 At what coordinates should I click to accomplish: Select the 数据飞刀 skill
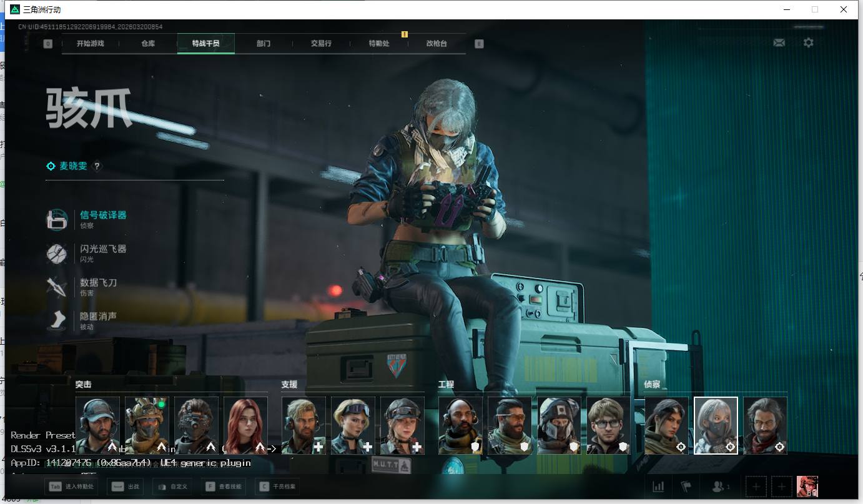click(x=82, y=287)
